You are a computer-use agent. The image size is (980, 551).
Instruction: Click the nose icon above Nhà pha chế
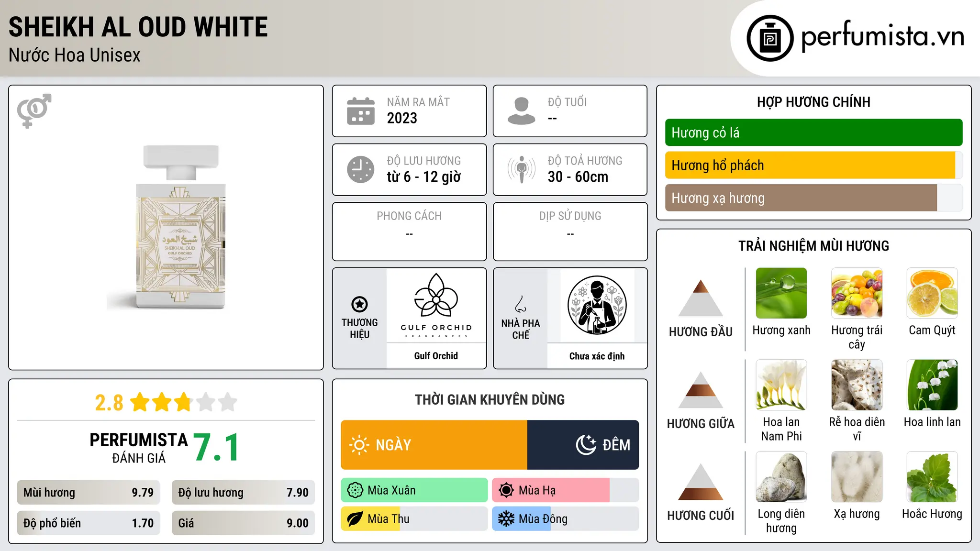521,304
